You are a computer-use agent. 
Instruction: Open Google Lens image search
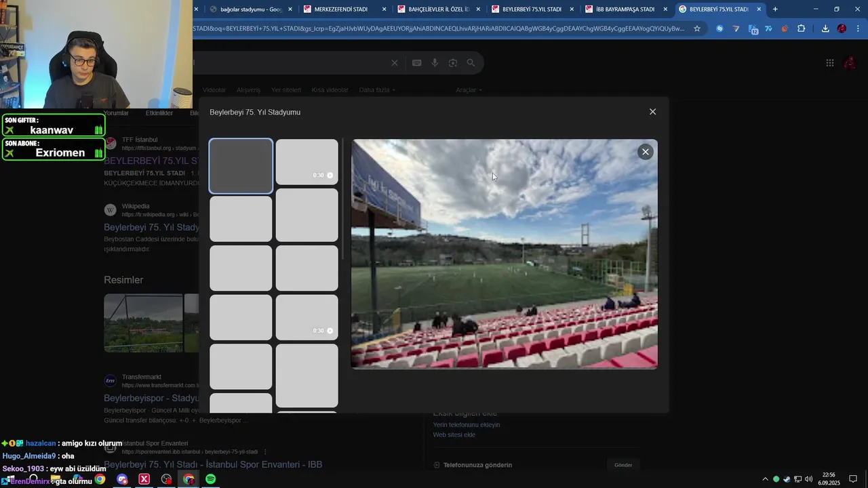coord(452,63)
